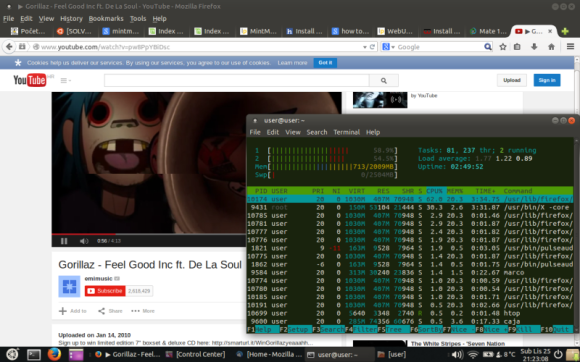
Task: Click the YouTube logo
Action: [x=30, y=80]
